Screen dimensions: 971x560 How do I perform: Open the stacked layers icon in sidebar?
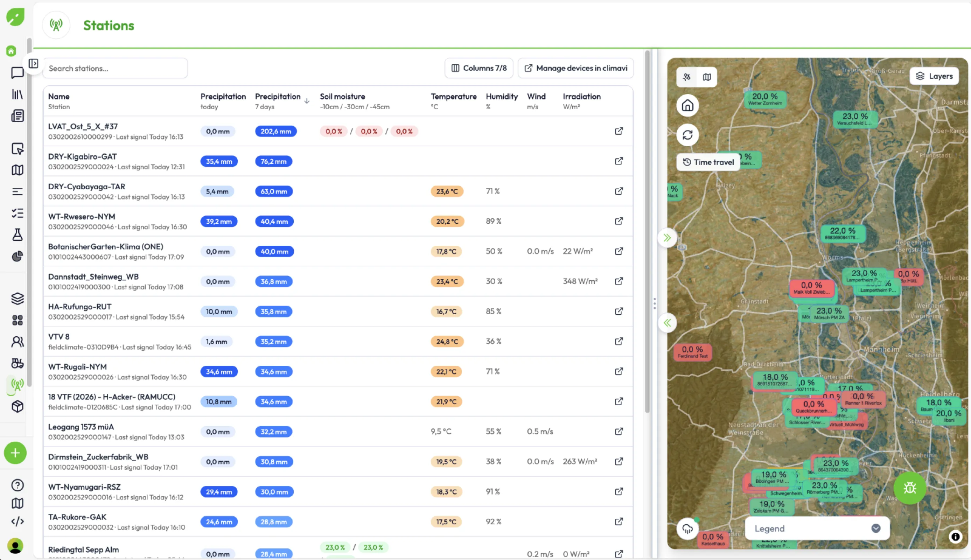click(17, 299)
